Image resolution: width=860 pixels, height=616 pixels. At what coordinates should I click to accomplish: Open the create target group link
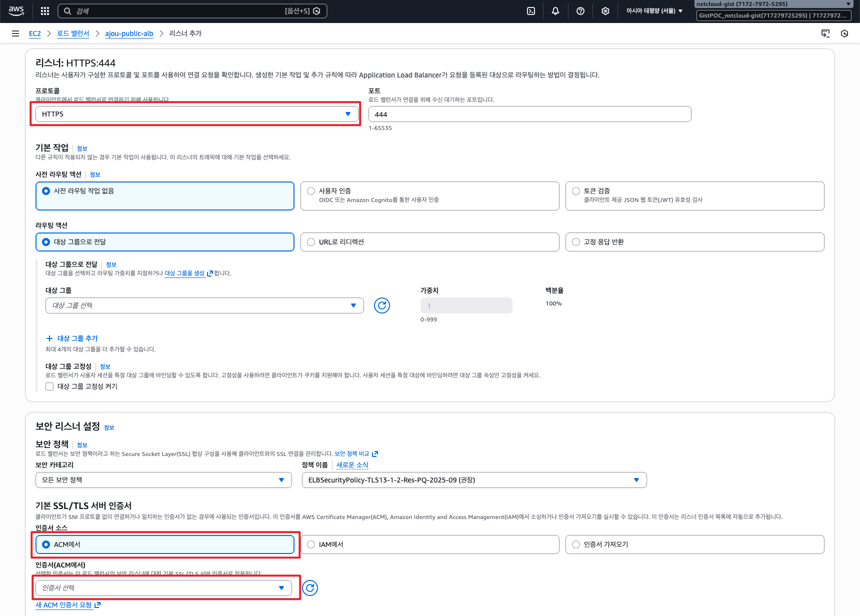184,273
